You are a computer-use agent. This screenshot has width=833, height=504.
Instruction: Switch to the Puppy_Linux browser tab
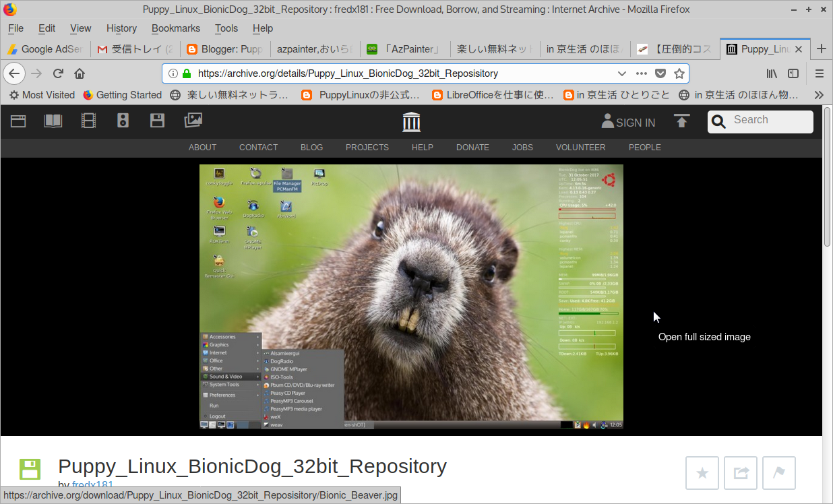tap(765, 49)
